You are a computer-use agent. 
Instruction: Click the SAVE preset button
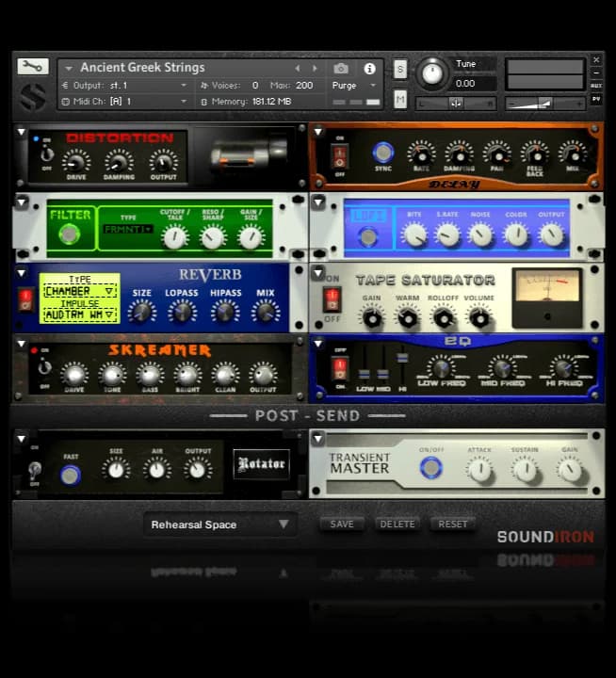(342, 524)
